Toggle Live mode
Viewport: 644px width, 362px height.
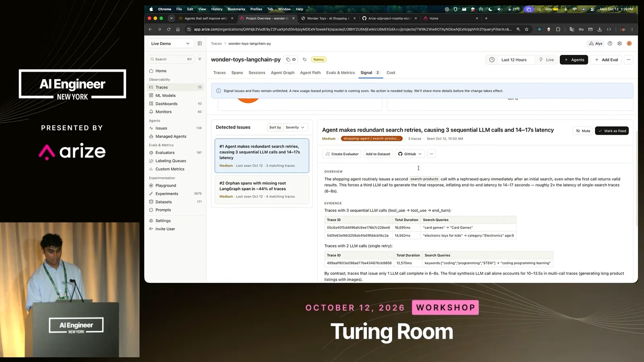tap(546, 60)
